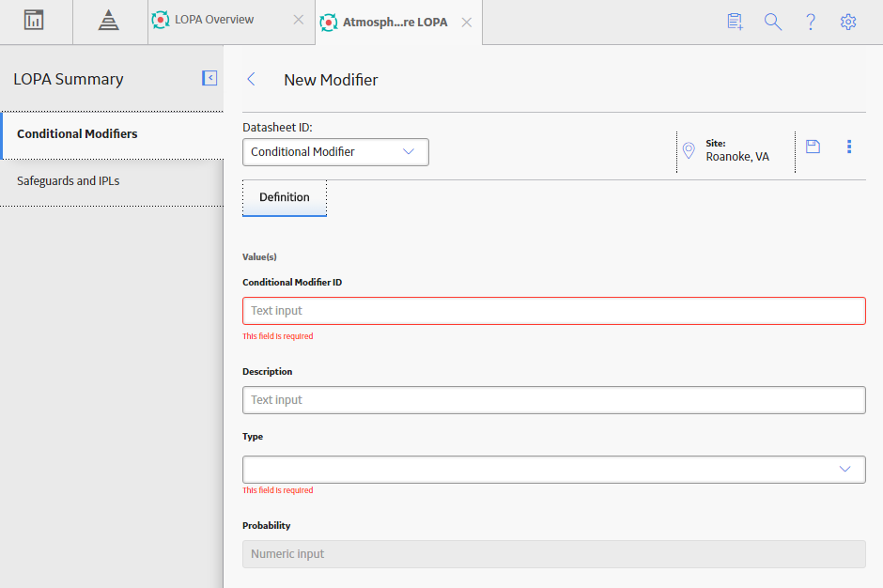The width and height of the screenshot is (883, 588).
Task: Click the LOPA Overview tab icon
Action: click(x=161, y=21)
